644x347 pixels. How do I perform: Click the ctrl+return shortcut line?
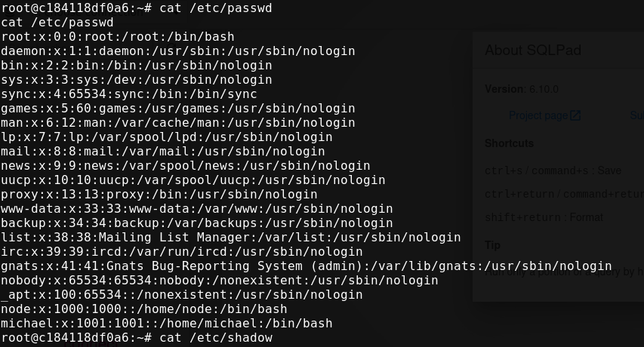564,194
